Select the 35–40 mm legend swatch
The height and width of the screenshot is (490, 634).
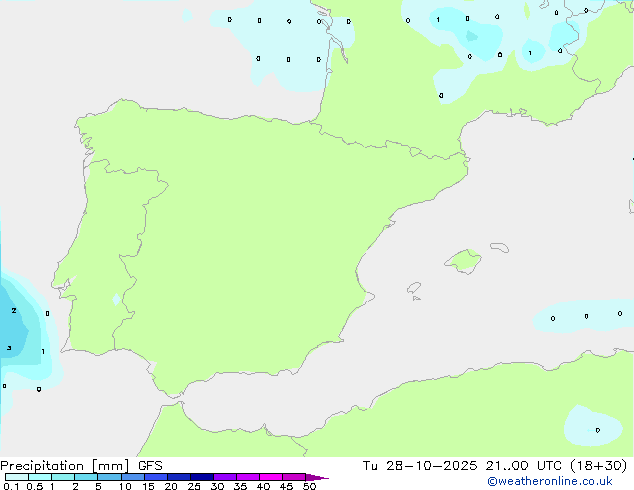point(248,477)
